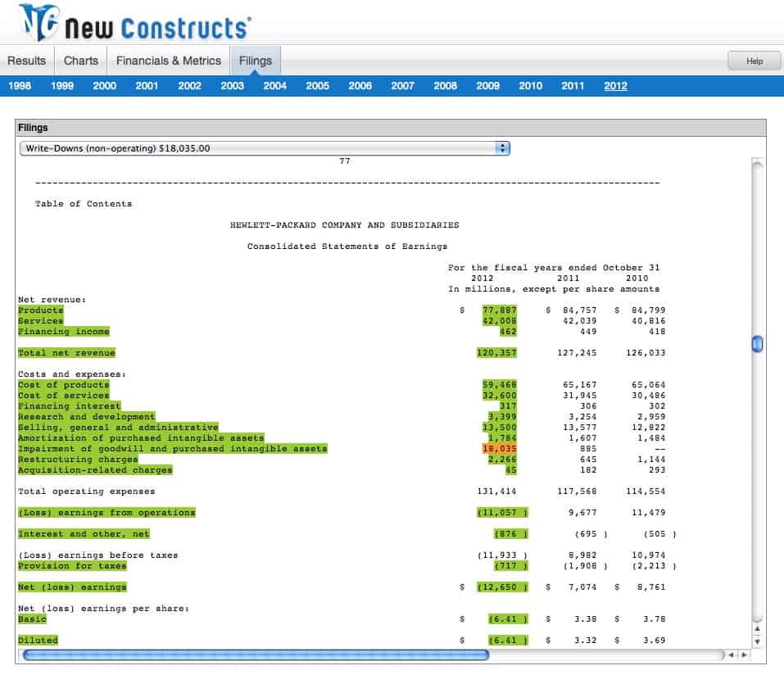Click the highlighted 77,887 products revenue value
The image size is (784, 693).
click(500, 310)
